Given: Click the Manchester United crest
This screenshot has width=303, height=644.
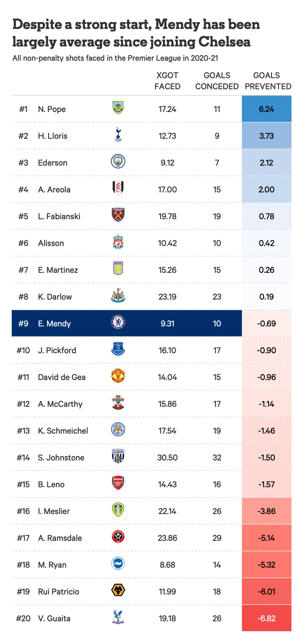Looking at the screenshot, I should tap(118, 376).
